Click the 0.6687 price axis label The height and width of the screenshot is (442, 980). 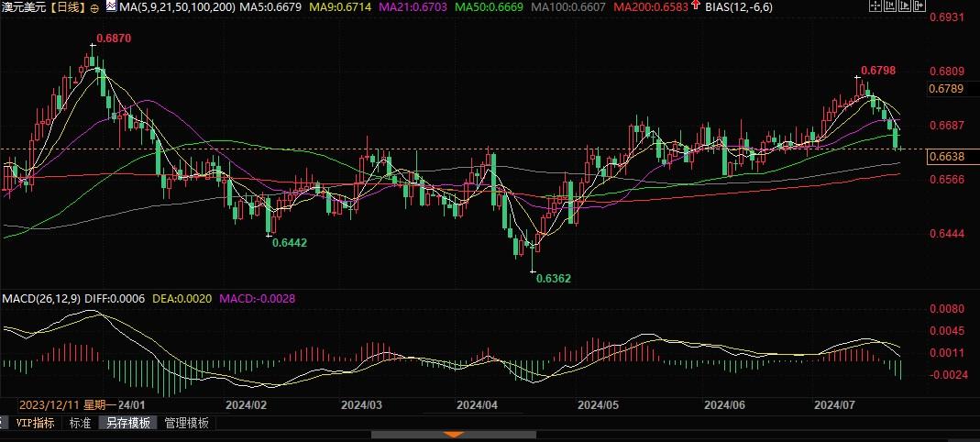point(947,125)
